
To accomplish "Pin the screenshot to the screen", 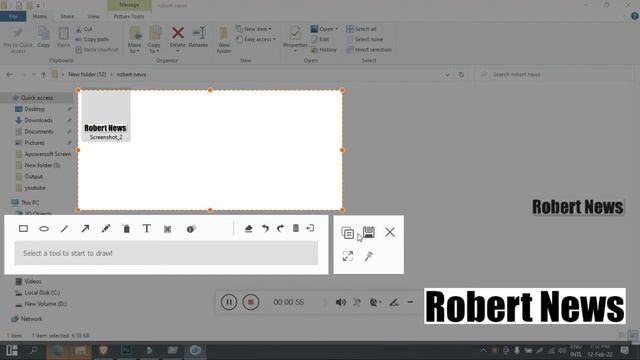I will [369, 256].
